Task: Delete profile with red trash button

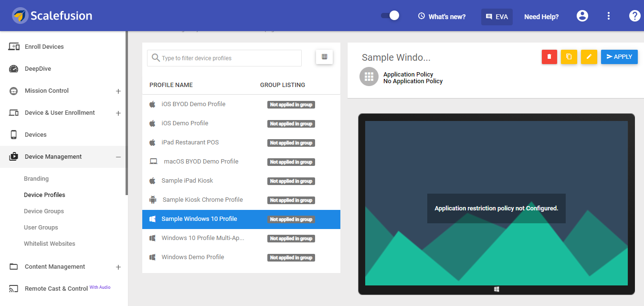Action: point(549,56)
